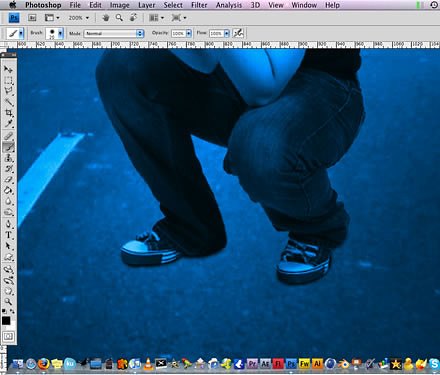
Task: Open the View menu
Action: tap(276, 5)
